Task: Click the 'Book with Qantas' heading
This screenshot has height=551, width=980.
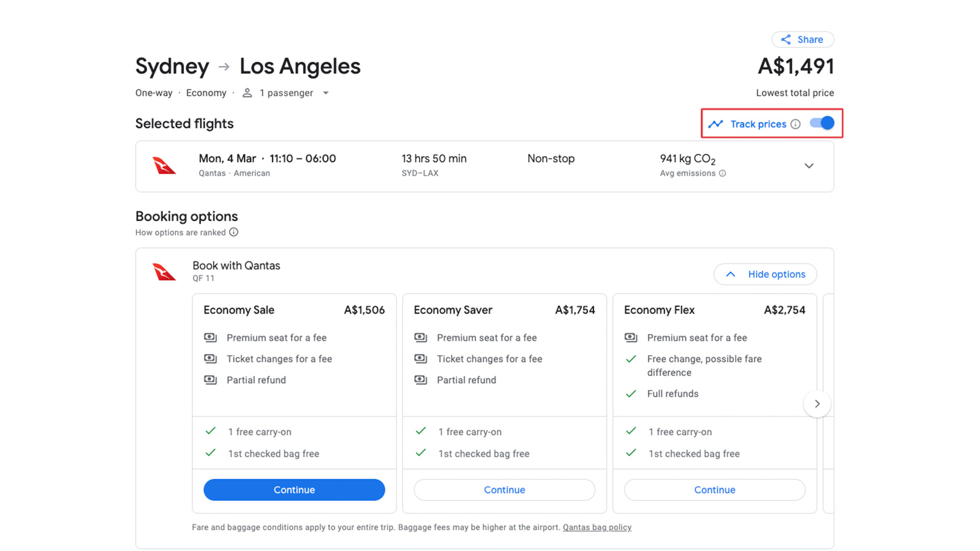Action: pyautogui.click(x=236, y=266)
